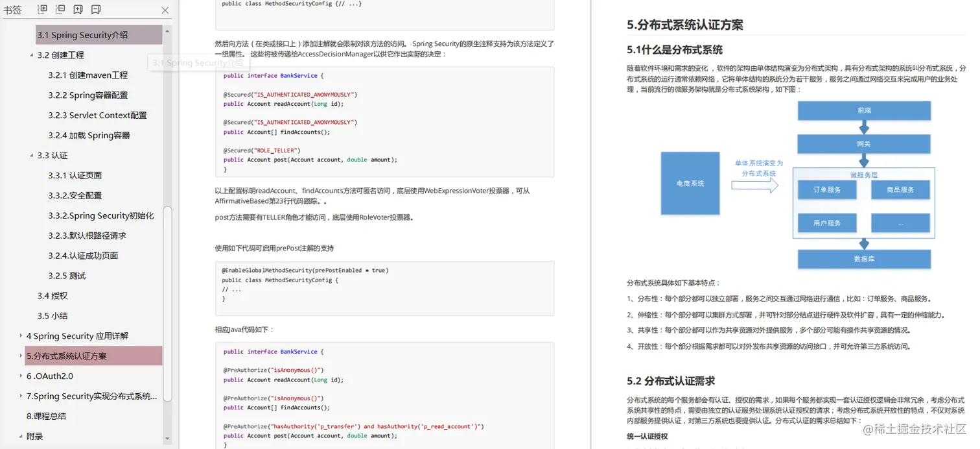Open bookmark 3.2 创建工程
The height and width of the screenshot is (449, 980).
(61, 55)
